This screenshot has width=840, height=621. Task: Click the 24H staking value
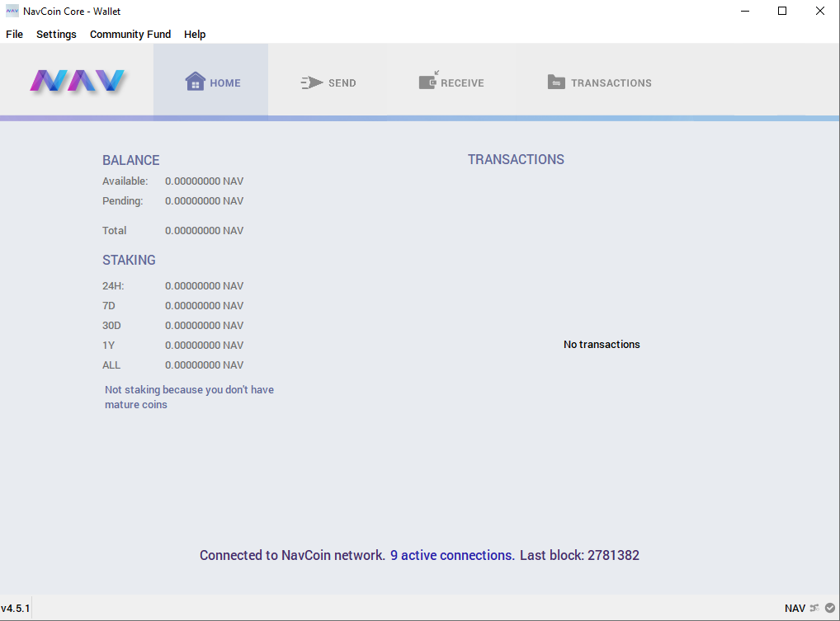coord(204,286)
